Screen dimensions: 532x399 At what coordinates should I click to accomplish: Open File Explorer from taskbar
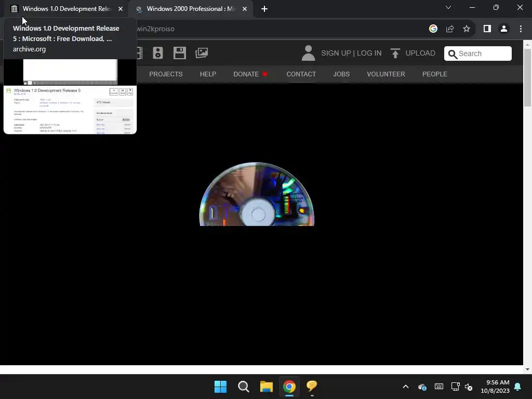pyautogui.click(x=267, y=387)
